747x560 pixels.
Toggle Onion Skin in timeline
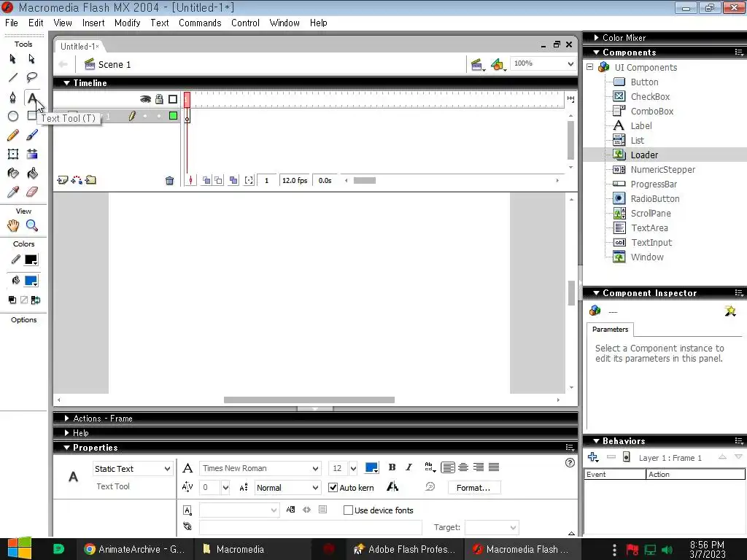pyautogui.click(x=206, y=181)
